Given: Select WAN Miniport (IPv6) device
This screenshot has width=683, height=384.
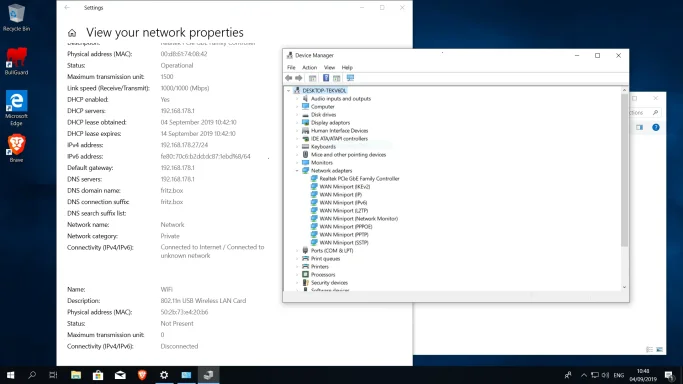Looking at the screenshot, I should tap(343, 203).
